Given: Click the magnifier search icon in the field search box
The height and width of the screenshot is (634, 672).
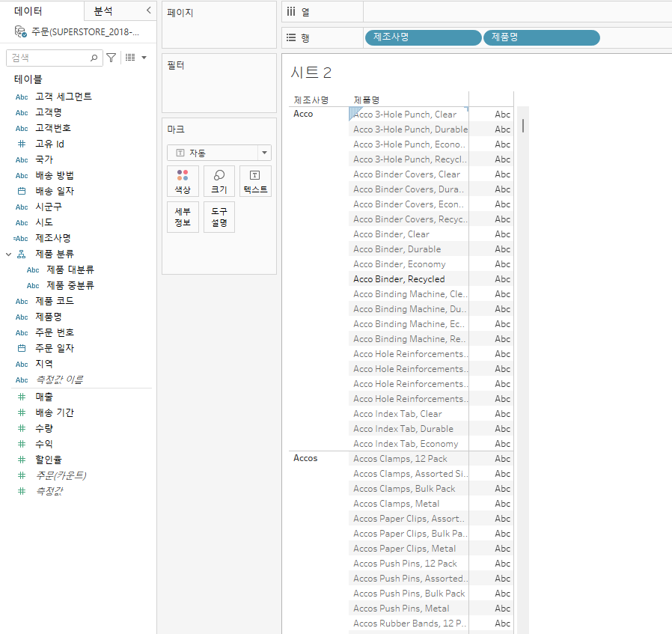Looking at the screenshot, I should [94, 58].
